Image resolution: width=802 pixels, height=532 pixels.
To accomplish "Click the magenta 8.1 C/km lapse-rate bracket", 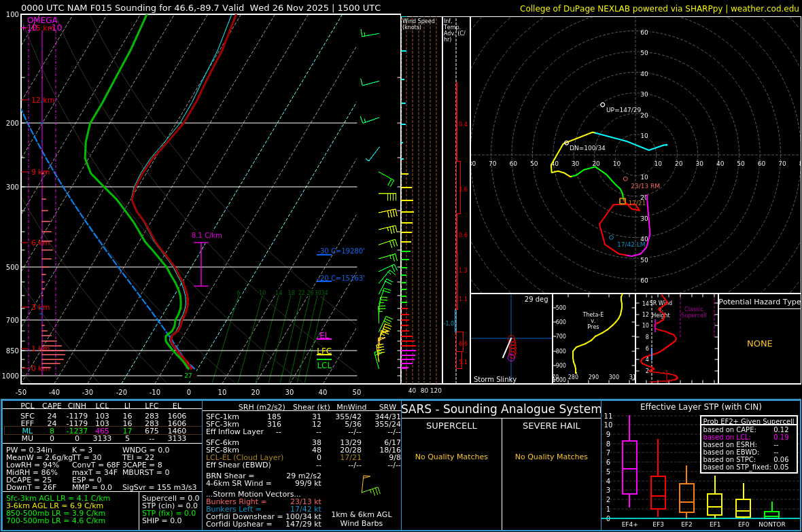I will point(202,264).
